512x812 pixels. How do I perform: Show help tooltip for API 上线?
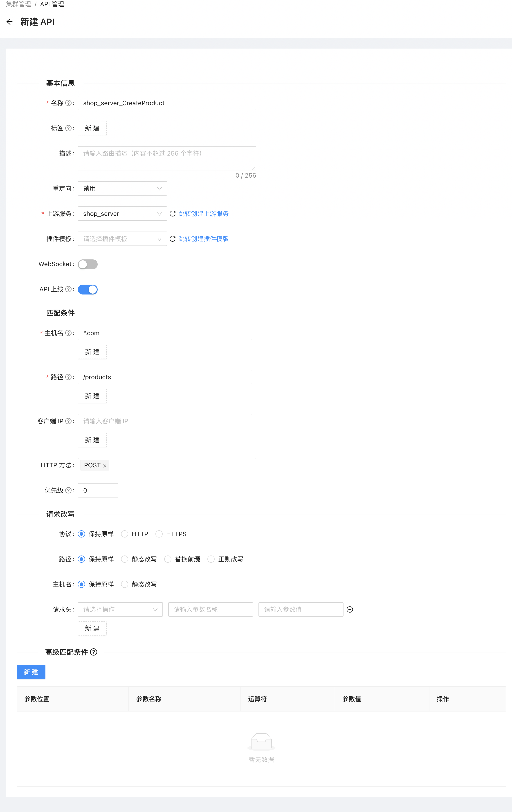pyautogui.click(x=68, y=289)
